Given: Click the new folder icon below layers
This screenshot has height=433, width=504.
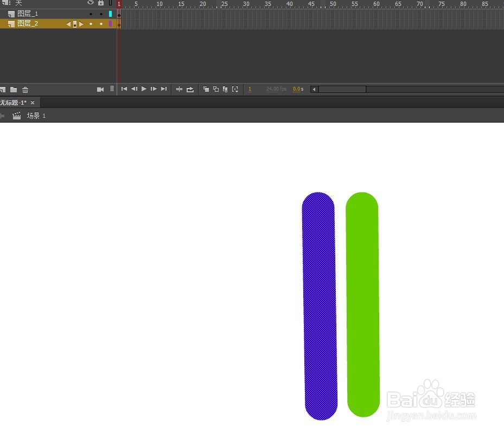Looking at the screenshot, I should (x=14, y=90).
